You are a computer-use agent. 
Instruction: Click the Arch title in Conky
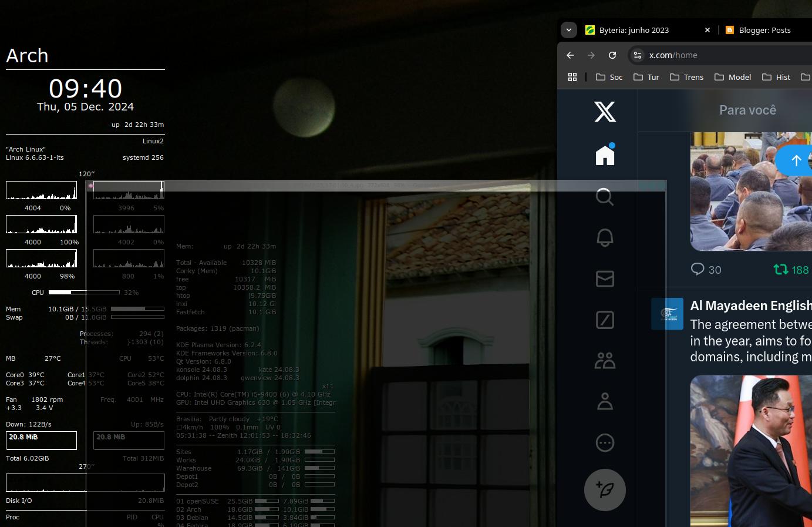coord(27,56)
